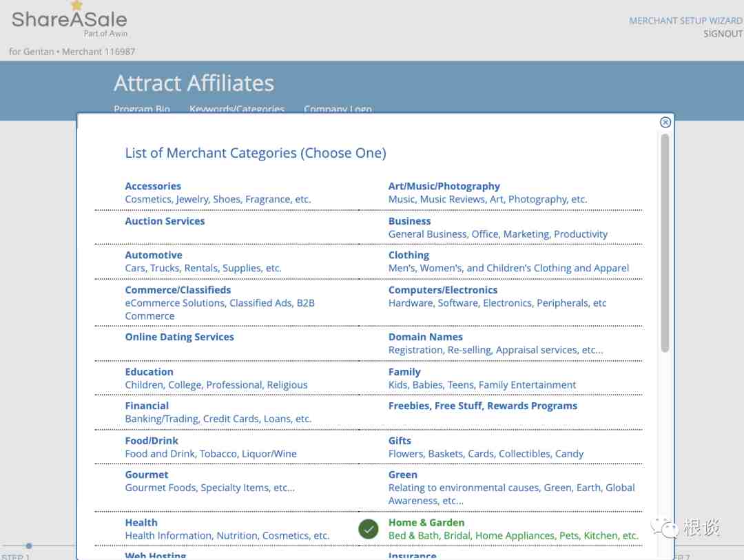Click 'for Gentan • Merchant 116987' text
The image size is (744, 560).
[x=72, y=52]
